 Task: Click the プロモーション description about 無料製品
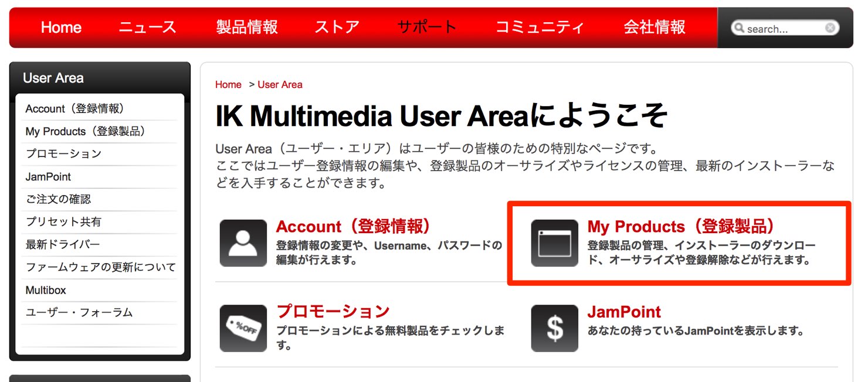[x=390, y=338]
